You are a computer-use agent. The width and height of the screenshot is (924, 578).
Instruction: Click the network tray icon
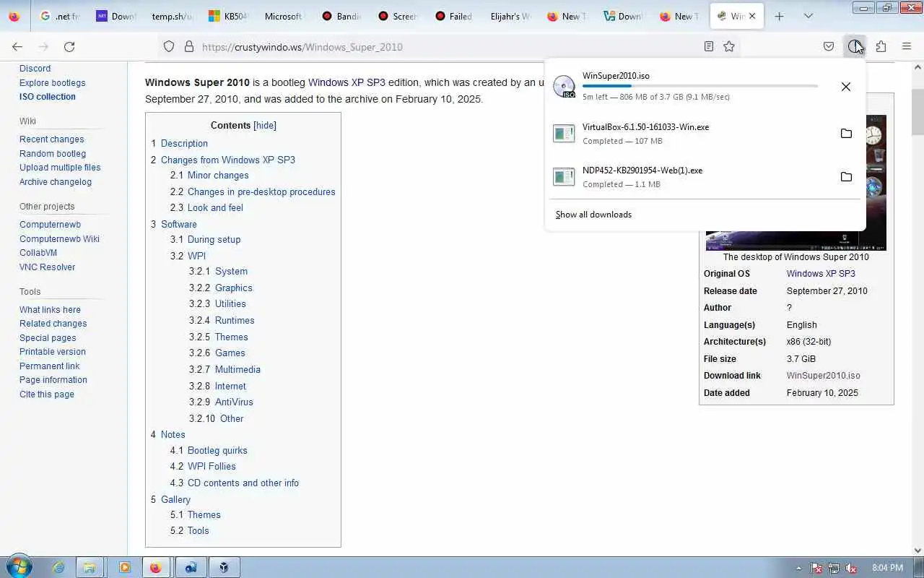click(x=834, y=568)
